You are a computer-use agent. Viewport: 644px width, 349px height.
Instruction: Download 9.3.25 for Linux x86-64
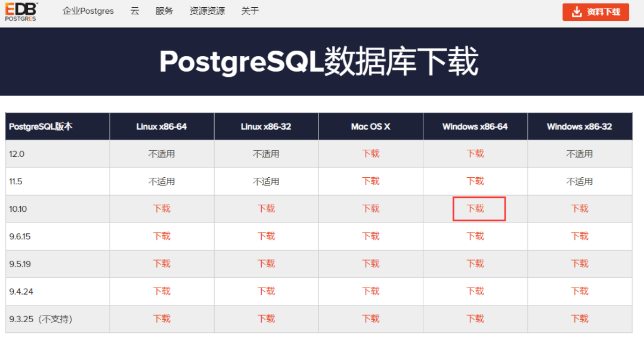[x=162, y=319]
